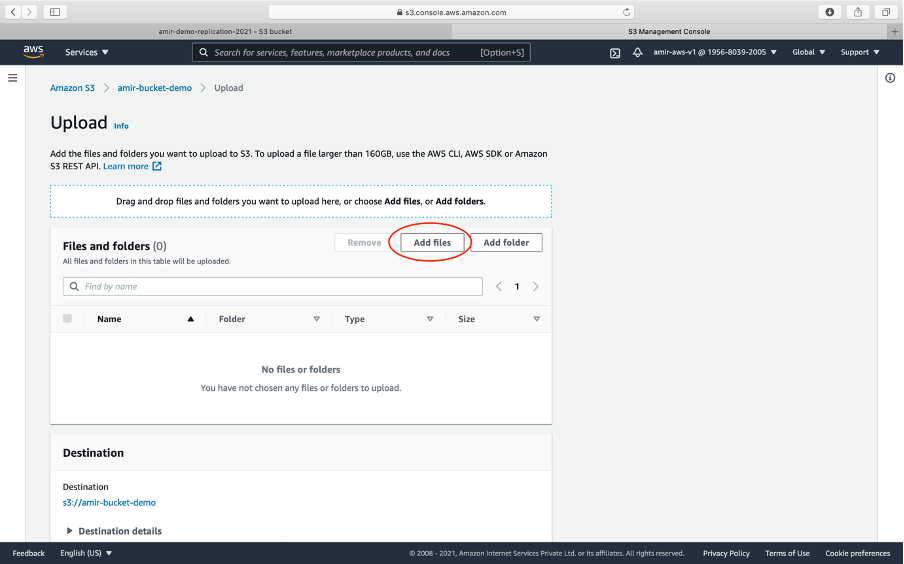Open s3://amir-bucket-demo destination link
Screen dimensions: 904x564
(x=109, y=502)
